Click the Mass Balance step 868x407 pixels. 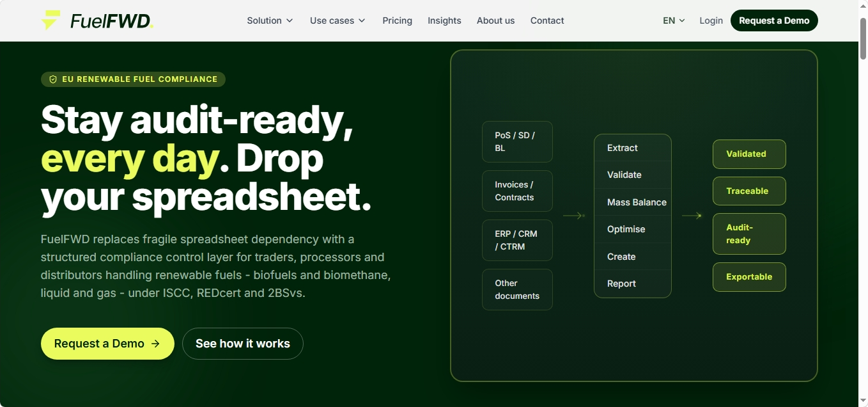[x=633, y=202]
